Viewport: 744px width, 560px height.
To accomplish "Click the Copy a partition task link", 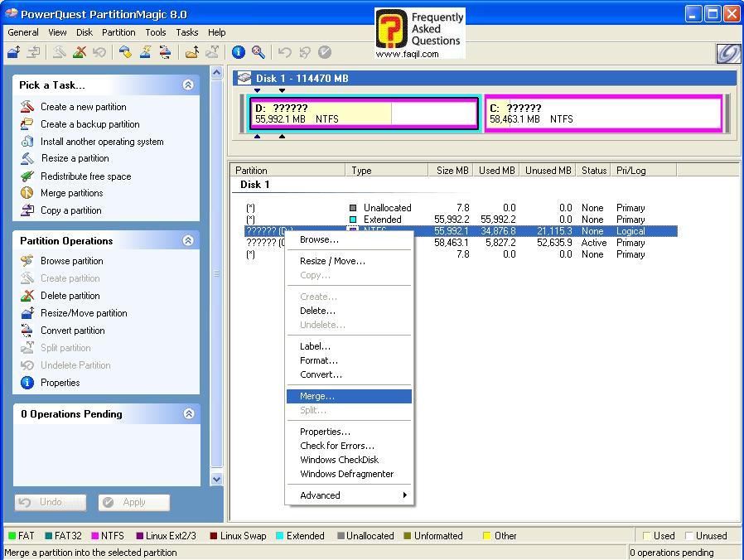I will click(x=71, y=210).
